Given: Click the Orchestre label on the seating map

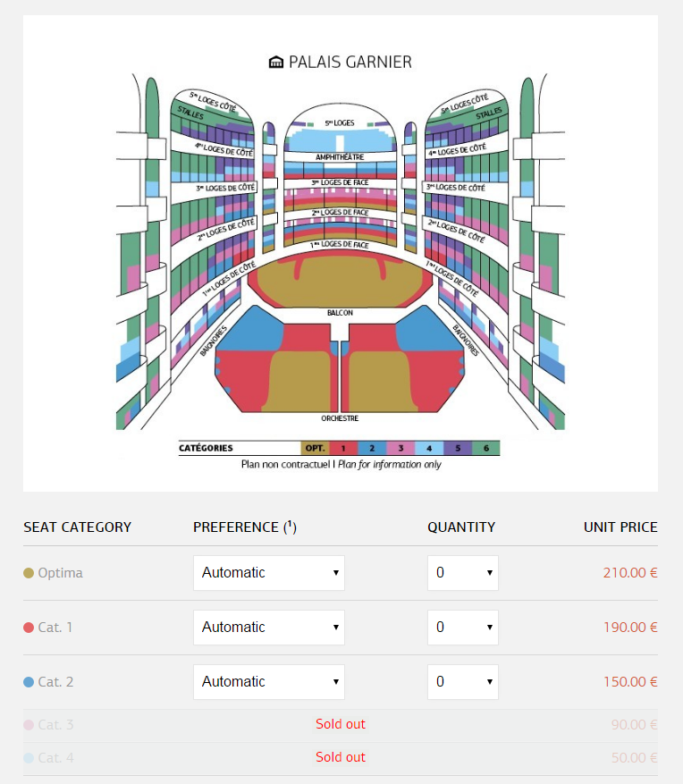Looking at the screenshot, I should point(340,418).
